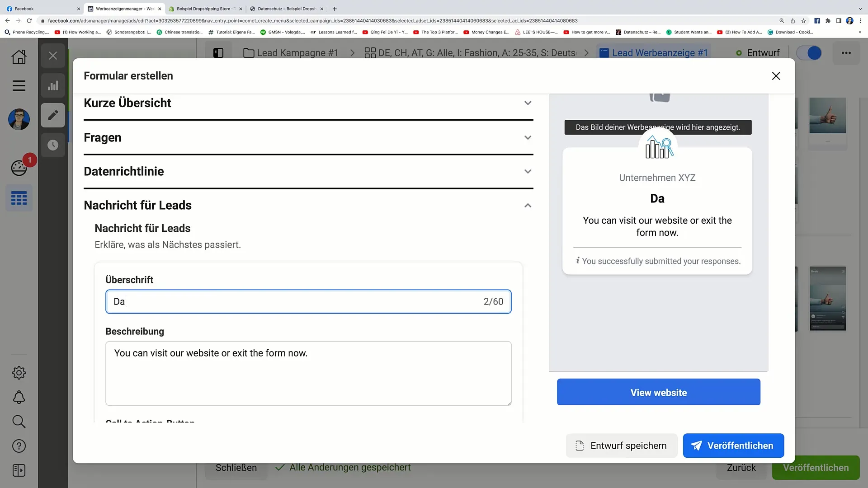Collapse the Nachricht für Leads section

pyautogui.click(x=308, y=205)
